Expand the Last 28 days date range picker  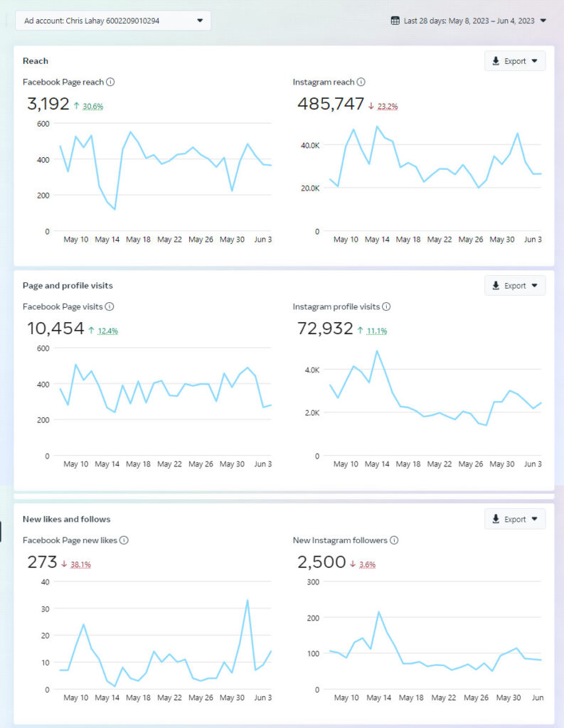pyautogui.click(x=469, y=21)
